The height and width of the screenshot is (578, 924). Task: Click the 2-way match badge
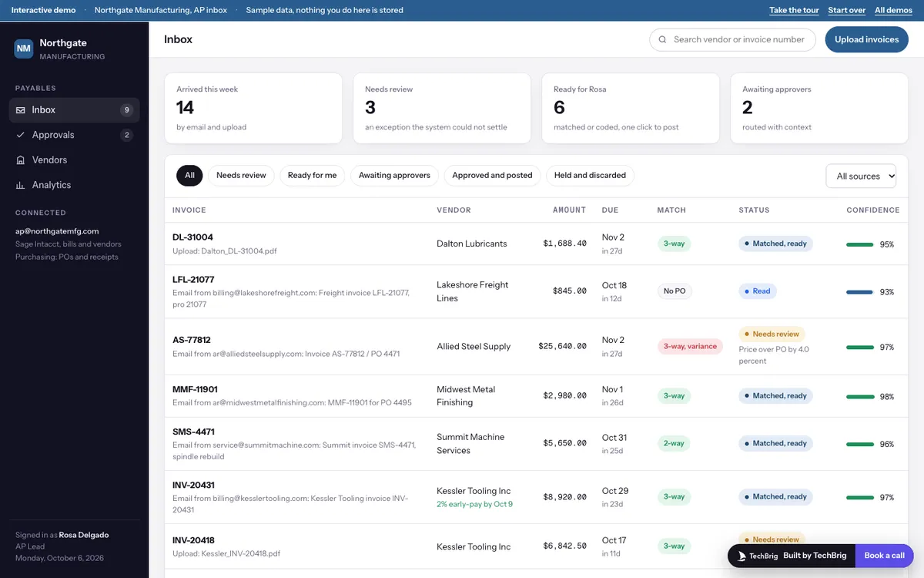(674, 444)
